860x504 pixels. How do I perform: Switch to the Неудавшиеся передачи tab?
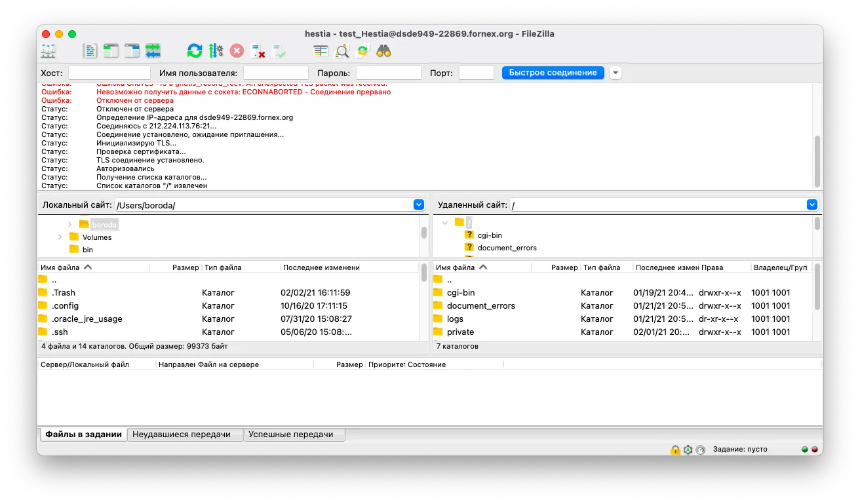point(186,435)
